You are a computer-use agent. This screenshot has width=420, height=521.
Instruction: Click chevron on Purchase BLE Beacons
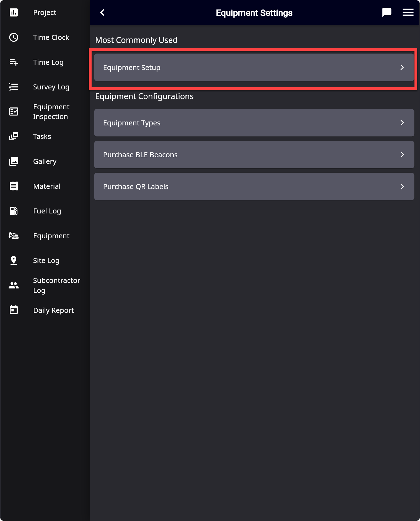tap(402, 154)
